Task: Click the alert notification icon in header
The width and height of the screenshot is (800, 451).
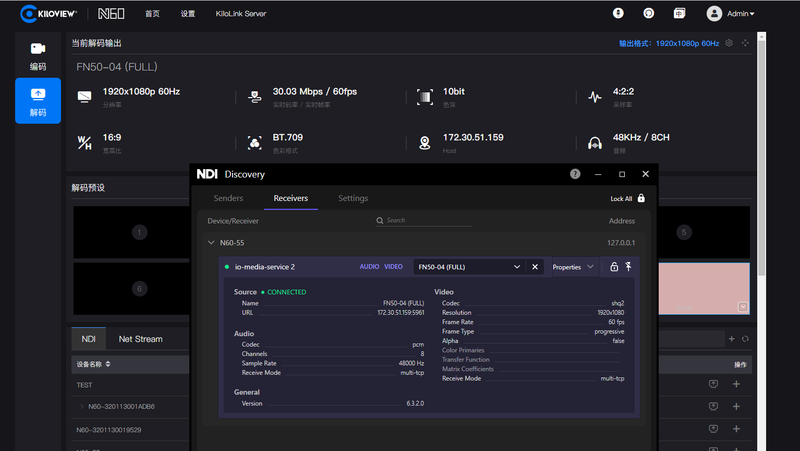Action: [618, 13]
